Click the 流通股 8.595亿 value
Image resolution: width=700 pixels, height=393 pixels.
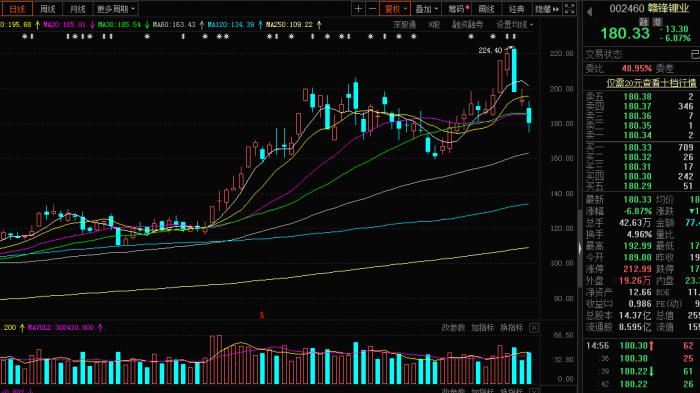(x=635, y=327)
